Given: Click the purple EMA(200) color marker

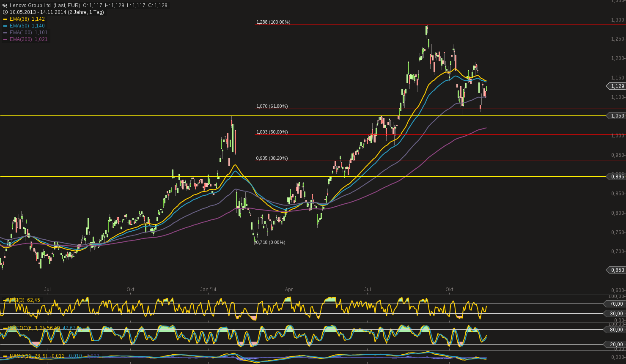Looking at the screenshot, I should point(5,39).
